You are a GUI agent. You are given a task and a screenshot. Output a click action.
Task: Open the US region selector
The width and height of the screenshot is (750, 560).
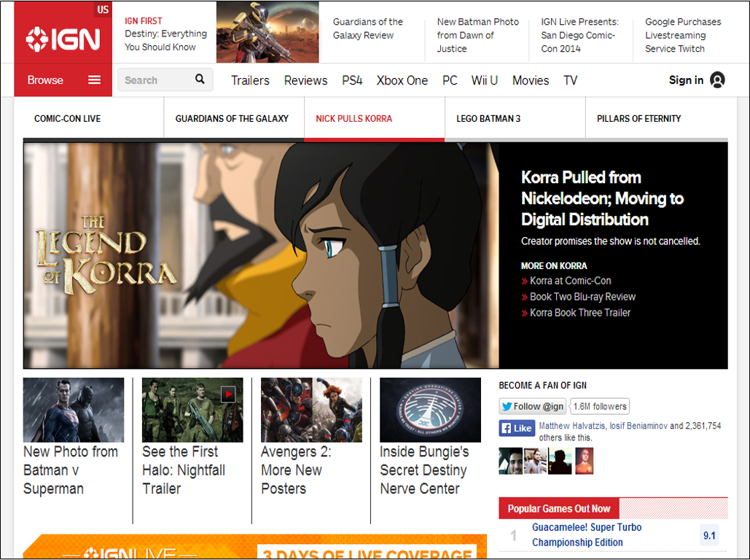coord(103,10)
